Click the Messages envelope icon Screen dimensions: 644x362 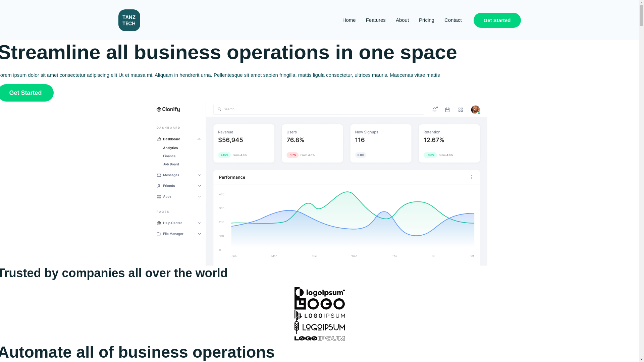tap(159, 175)
